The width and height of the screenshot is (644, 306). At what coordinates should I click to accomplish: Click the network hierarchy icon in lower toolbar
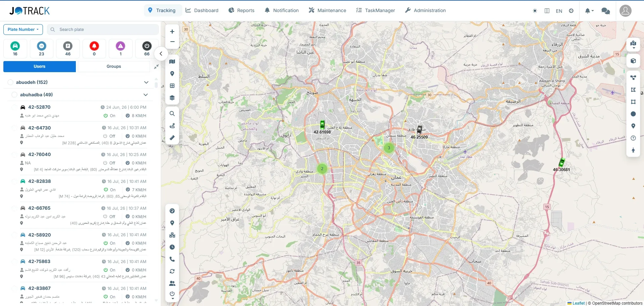(172, 235)
